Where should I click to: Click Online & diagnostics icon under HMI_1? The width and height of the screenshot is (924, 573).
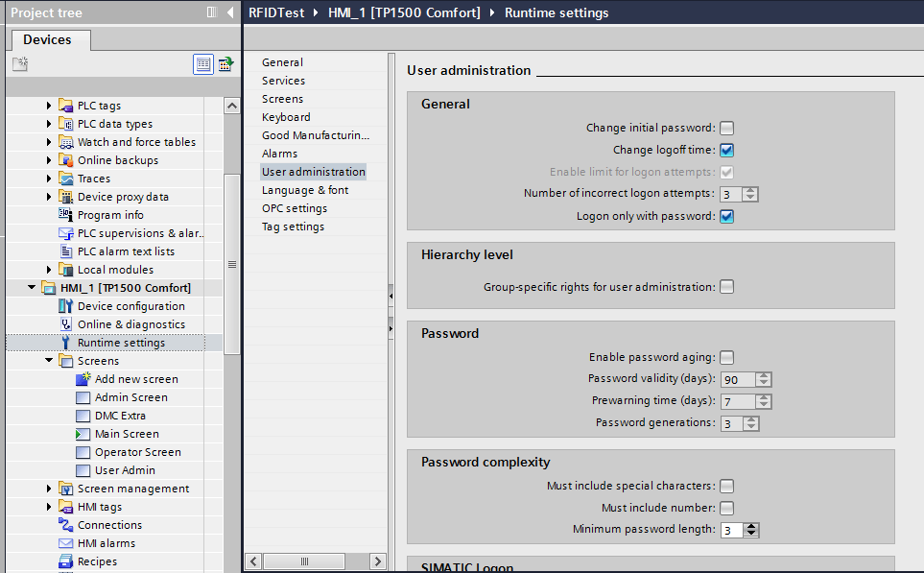tap(66, 324)
